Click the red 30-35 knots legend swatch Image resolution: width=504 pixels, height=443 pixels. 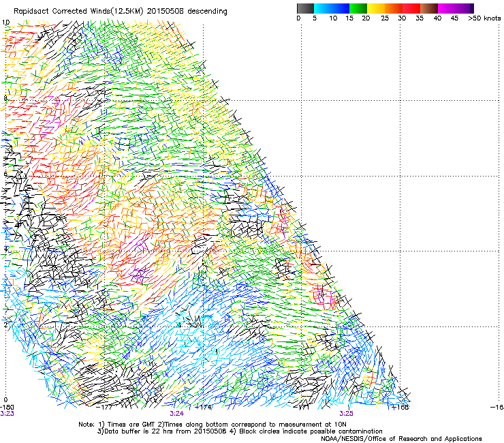click(411, 8)
